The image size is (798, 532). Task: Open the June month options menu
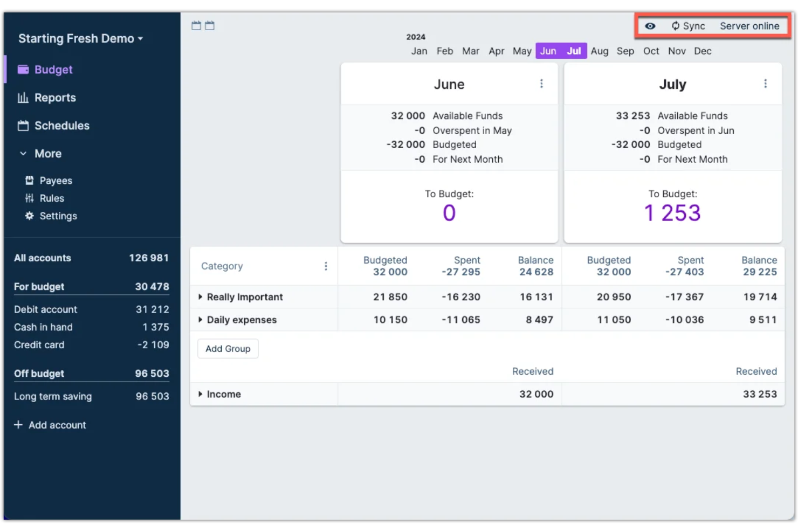(541, 84)
